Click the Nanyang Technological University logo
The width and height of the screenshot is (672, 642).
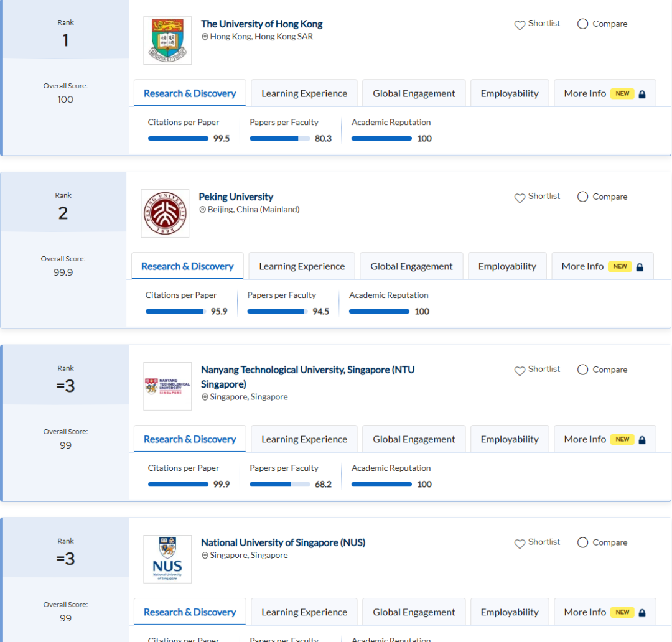[x=167, y=386]
